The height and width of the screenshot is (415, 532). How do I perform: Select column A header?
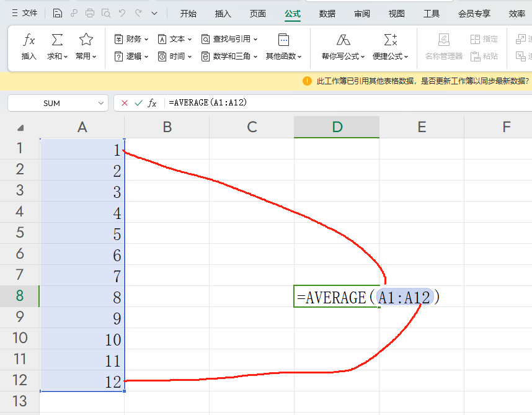click(82, 127)
